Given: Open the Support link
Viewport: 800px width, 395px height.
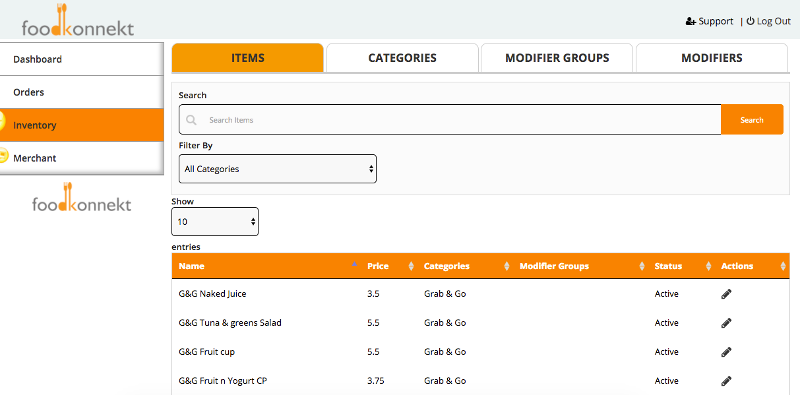Looking at the screenshot, I should 709,21.
